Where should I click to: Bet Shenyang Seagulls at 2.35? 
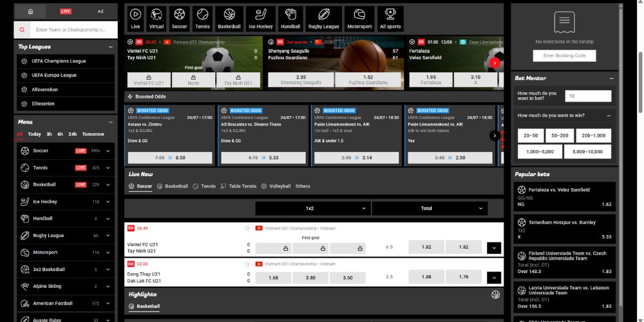pos(301,80)
